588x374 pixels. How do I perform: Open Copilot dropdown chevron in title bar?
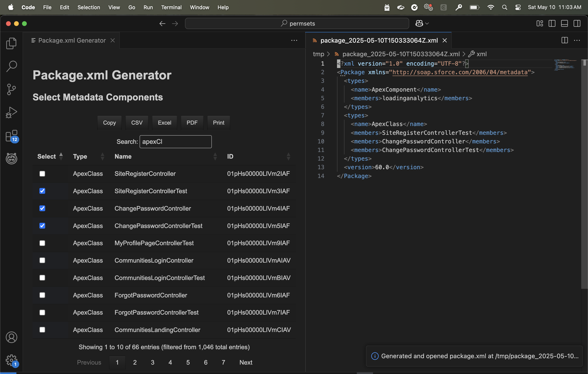point(427,23)
